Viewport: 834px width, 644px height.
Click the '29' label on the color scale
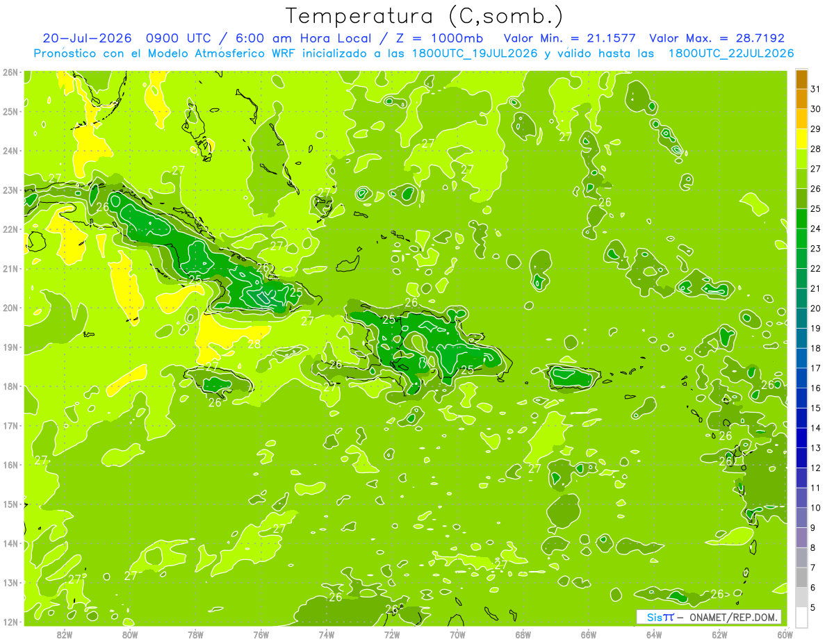point(816,129)
